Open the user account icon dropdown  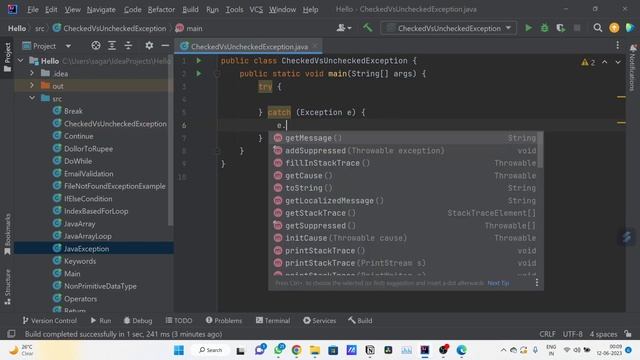344,28
